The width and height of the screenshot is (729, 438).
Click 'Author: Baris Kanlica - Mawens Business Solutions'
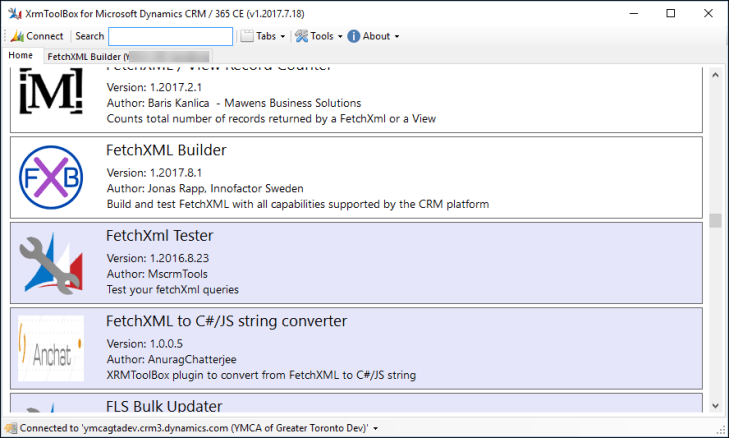point(234,103)
